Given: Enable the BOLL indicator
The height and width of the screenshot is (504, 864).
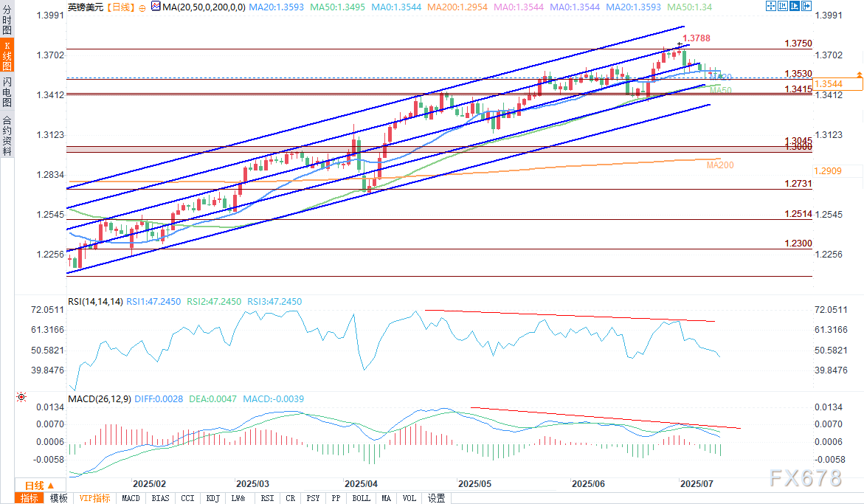Looking at the screenshot, I should coord(361,498).
